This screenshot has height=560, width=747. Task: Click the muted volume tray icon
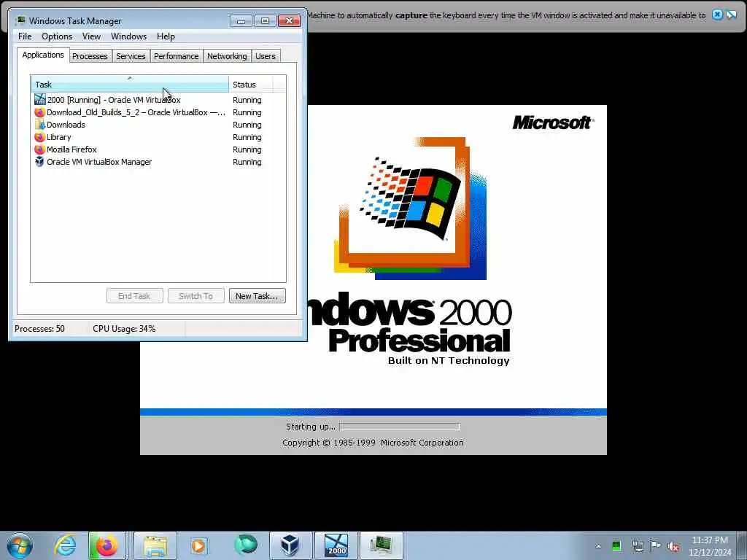(673, 547)
